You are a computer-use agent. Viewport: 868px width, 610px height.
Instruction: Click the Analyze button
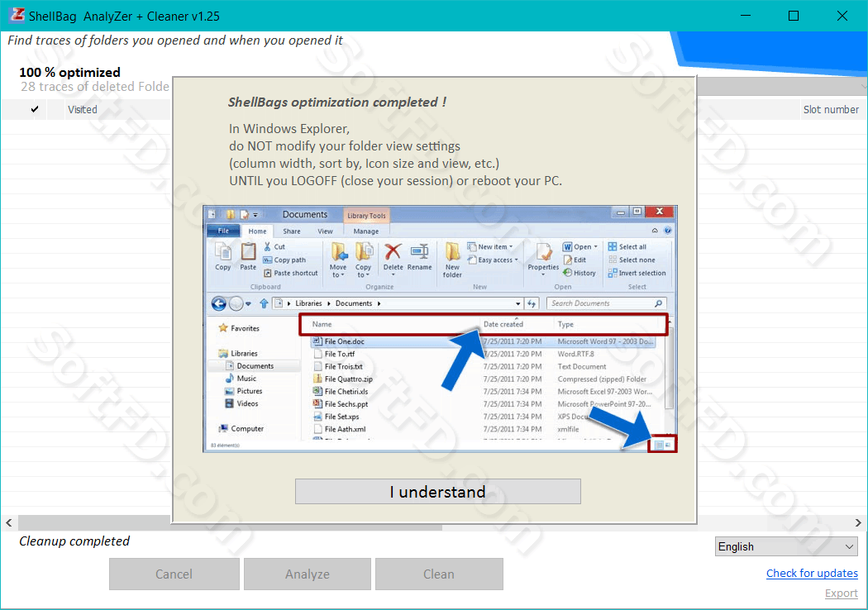point(308,574)
